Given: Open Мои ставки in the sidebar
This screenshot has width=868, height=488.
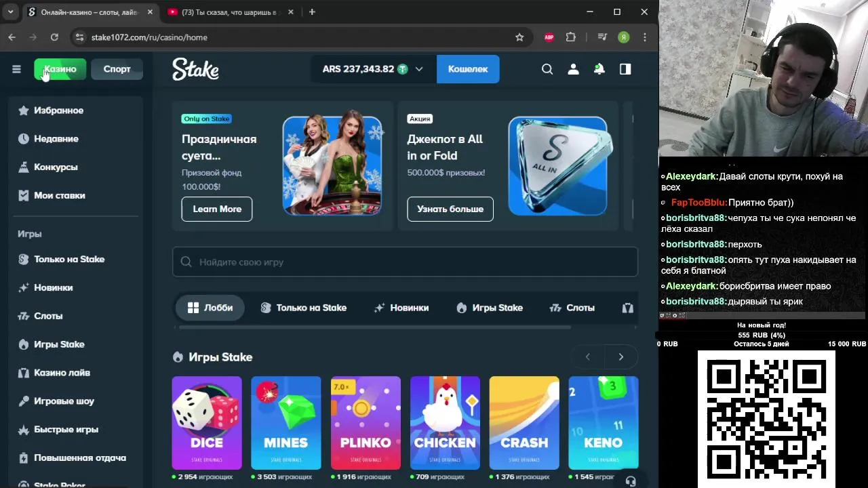Looking at the screenshot, I should (76, 196).
